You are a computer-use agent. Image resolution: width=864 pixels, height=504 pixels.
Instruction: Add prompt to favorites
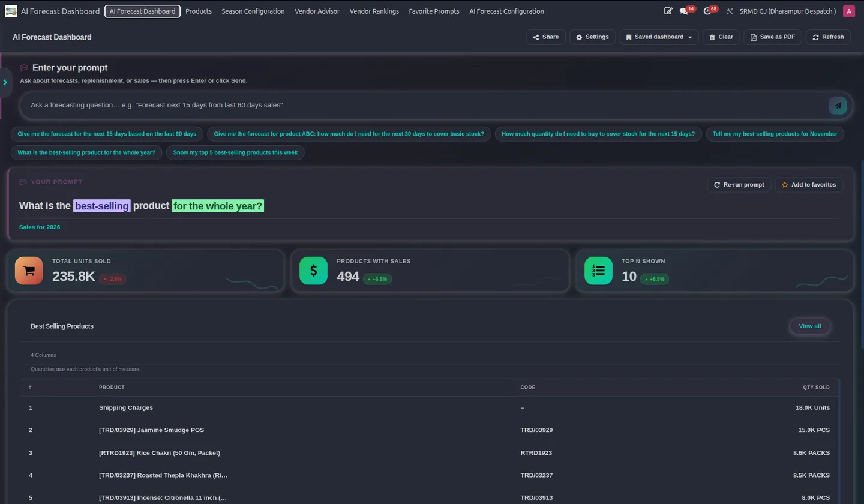point(809,185)
